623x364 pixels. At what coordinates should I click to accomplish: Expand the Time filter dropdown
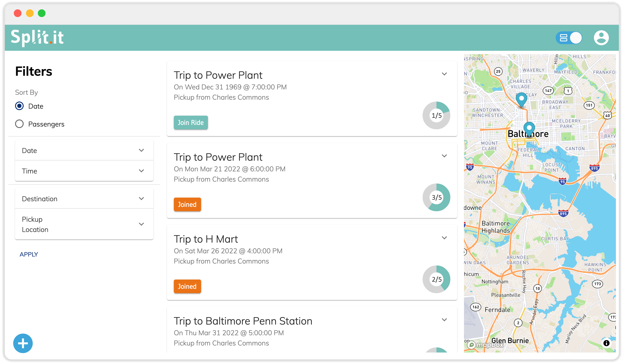click(x=84, y=171)
